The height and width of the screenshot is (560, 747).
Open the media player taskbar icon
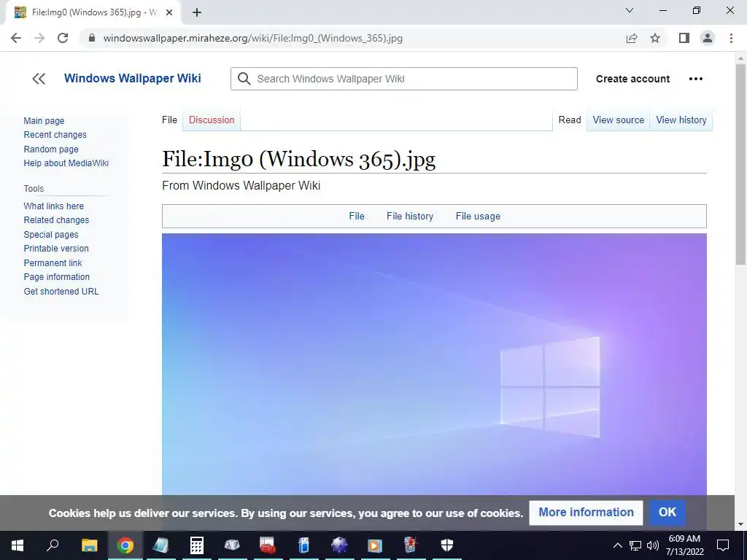pos(375,545)
